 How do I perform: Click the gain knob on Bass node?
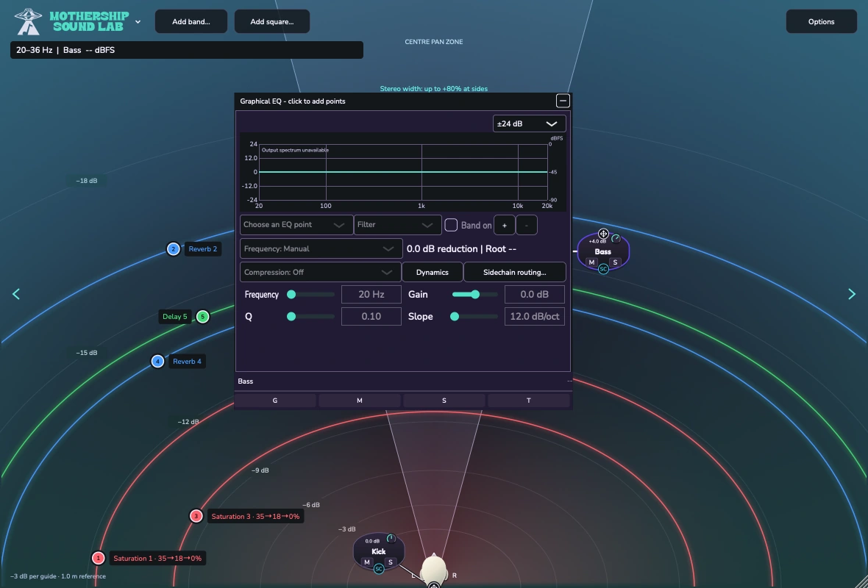[x=616, y=239]
